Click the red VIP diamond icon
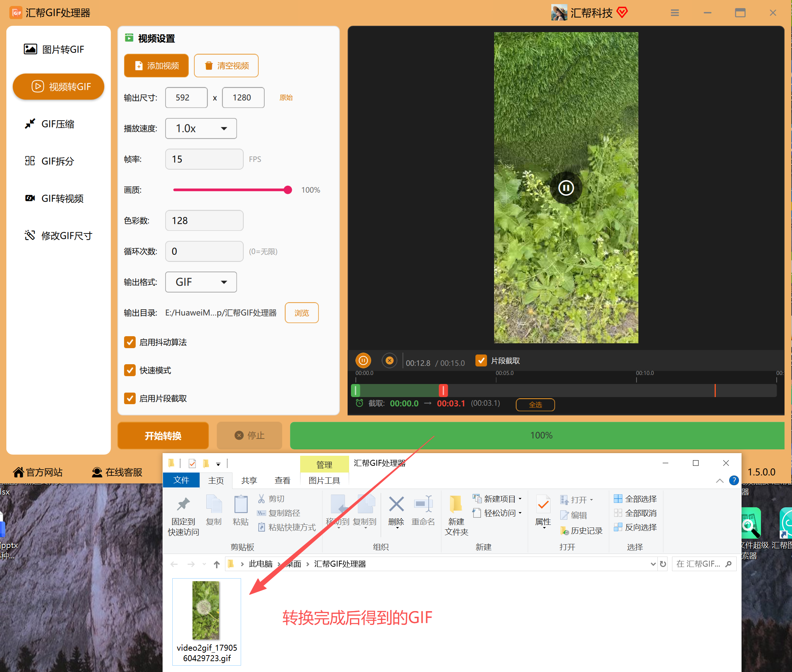The image size is (792, 672). (x=622, y=13)
